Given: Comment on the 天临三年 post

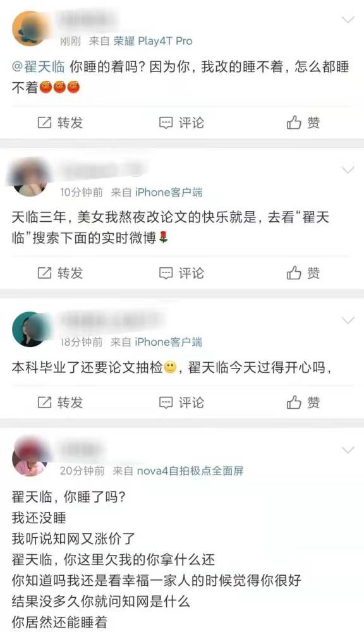Looking at the screenshot, I should tap(182, 273).
